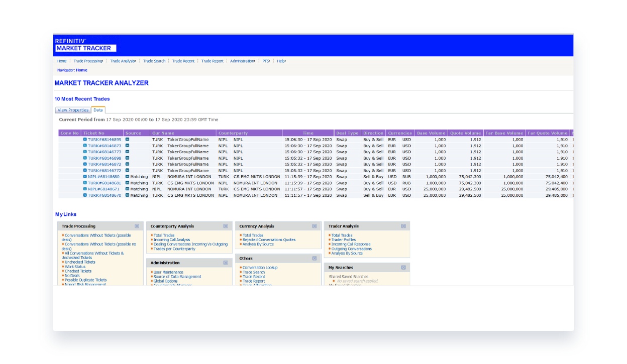Open User Maintenance link
The image size is (627, 364).
(168, 272)
